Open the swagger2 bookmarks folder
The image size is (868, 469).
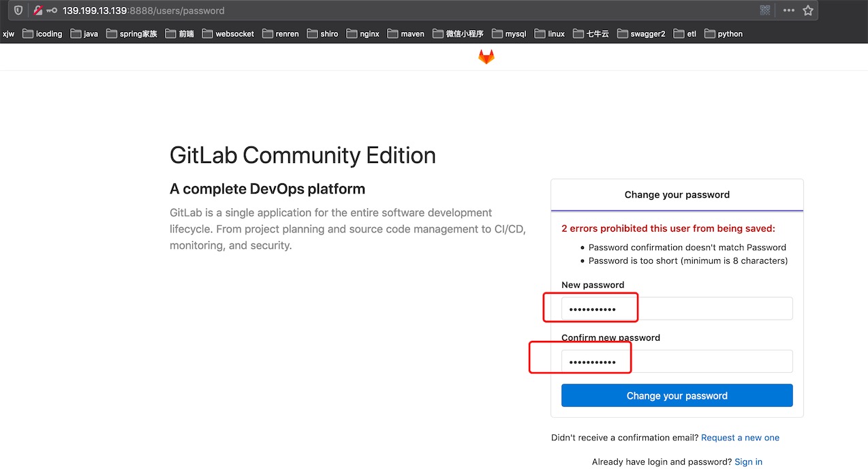coord(641,33)
